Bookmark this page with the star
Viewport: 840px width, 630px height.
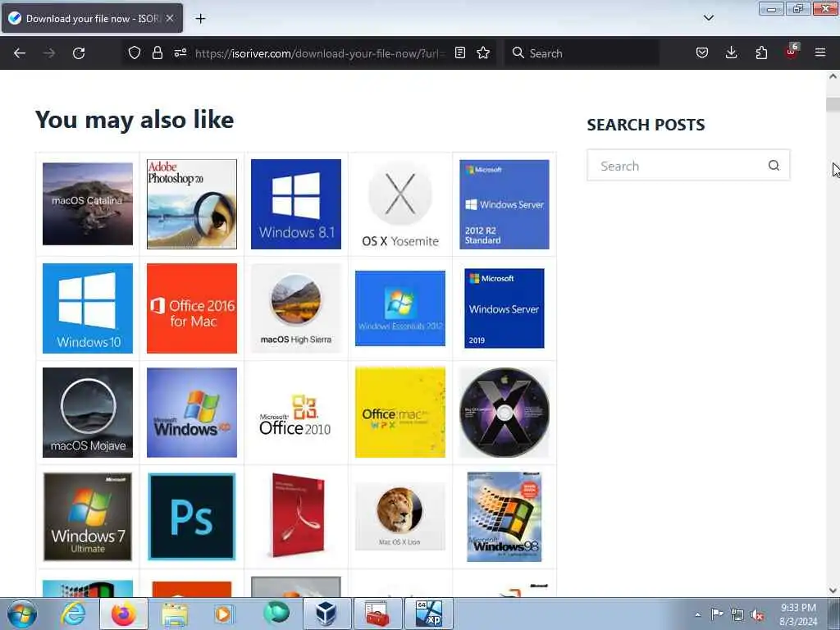(x=483, y=52)
